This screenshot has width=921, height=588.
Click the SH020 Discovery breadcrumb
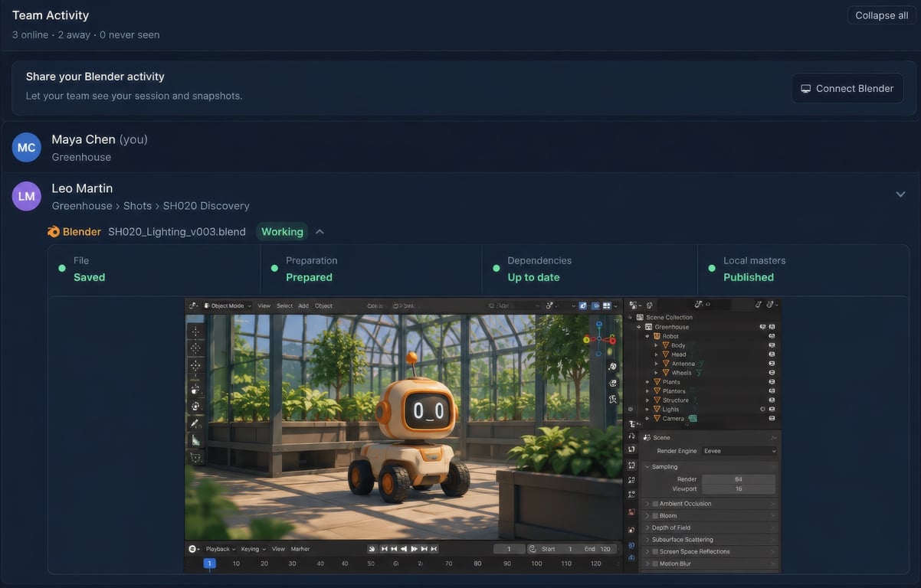click(206, 206)
